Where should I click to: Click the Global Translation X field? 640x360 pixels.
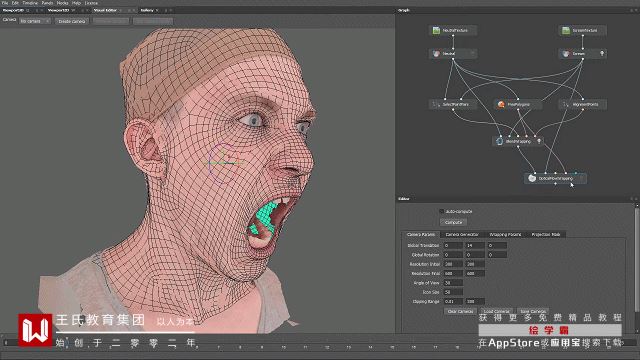453,245
